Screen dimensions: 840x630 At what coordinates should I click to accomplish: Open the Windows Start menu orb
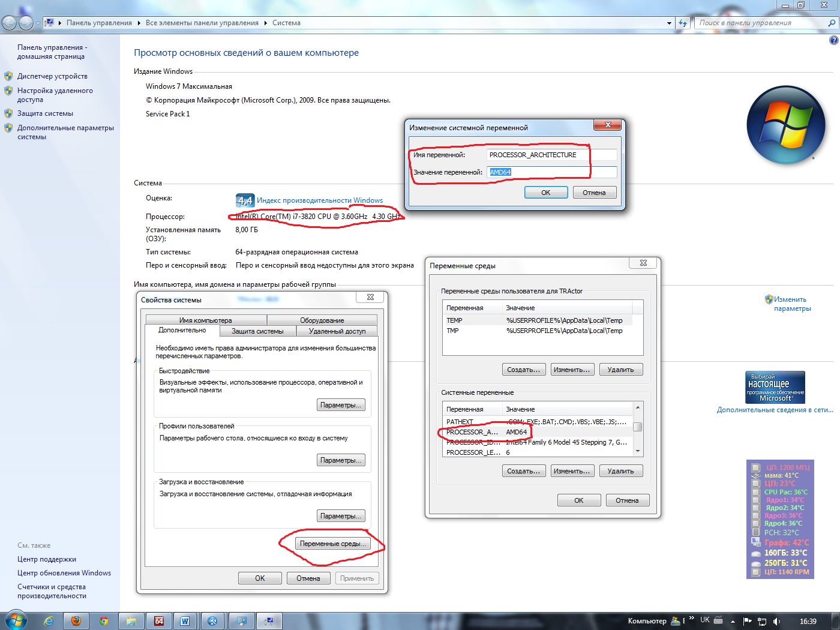click(x=16, y=620)
